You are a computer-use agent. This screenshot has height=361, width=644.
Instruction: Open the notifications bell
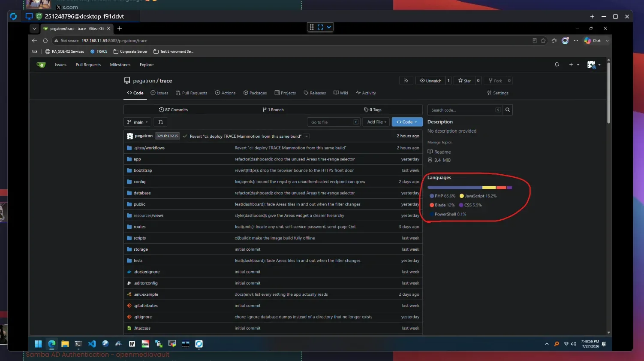pyautogui.click(x=557, y=65)
